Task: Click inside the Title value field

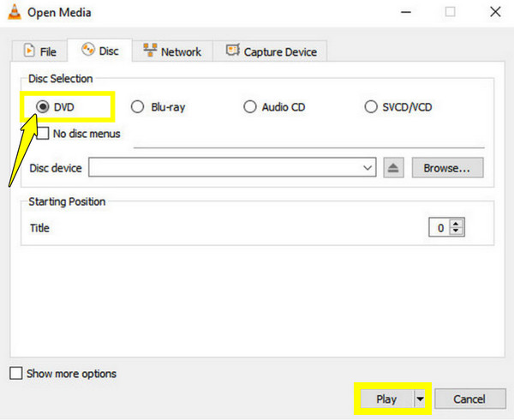Action: click(440, 227)
